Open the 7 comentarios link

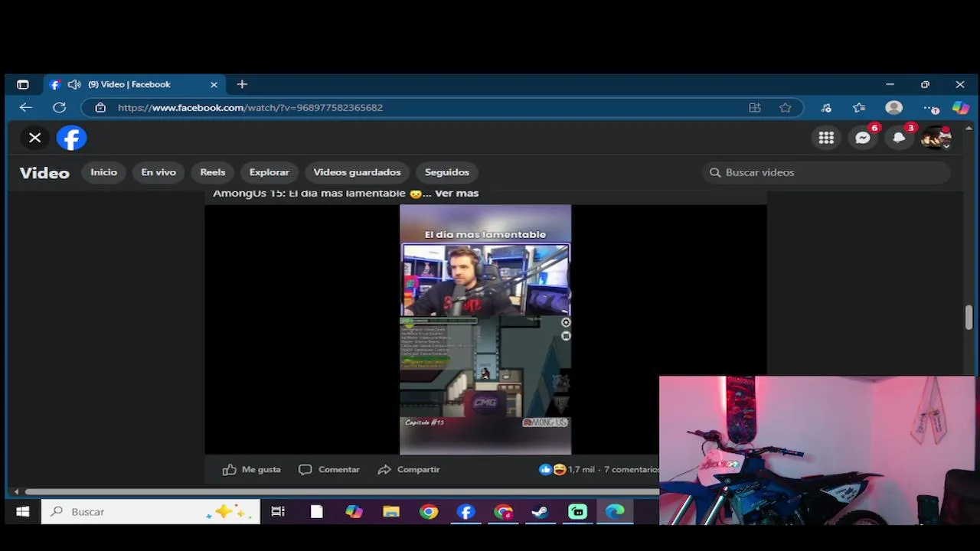[632, 469]
